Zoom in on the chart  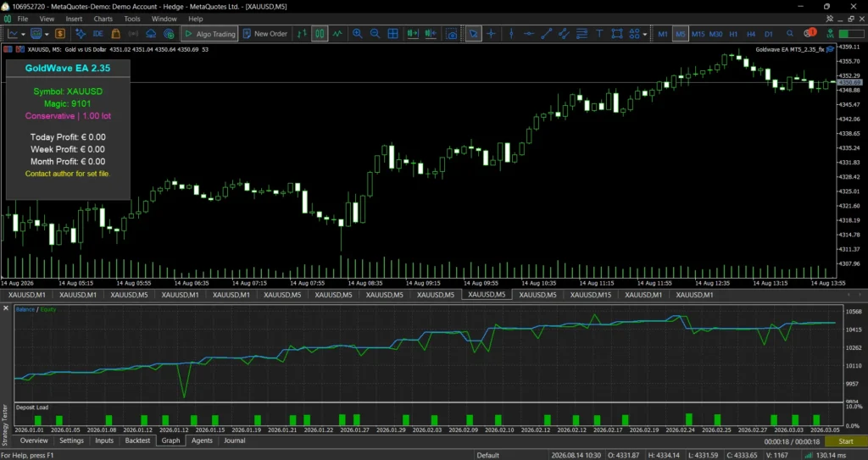click(358, 34)
